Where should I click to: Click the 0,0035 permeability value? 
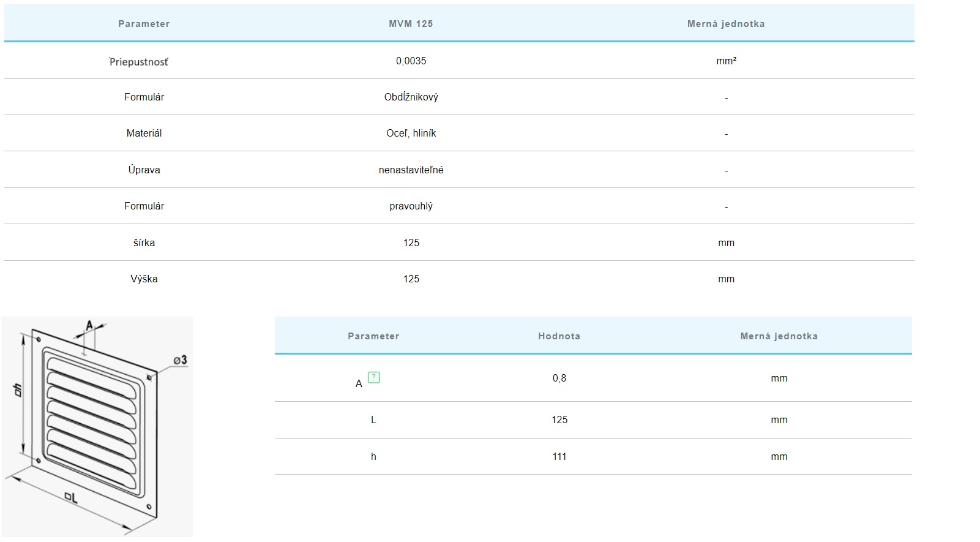[411, 61]
